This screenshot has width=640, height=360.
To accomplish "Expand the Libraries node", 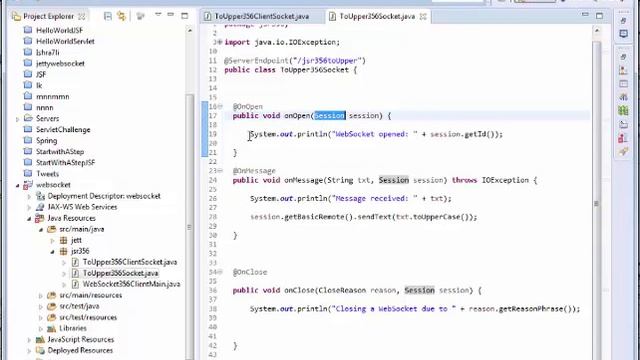I will pos(41,329).
